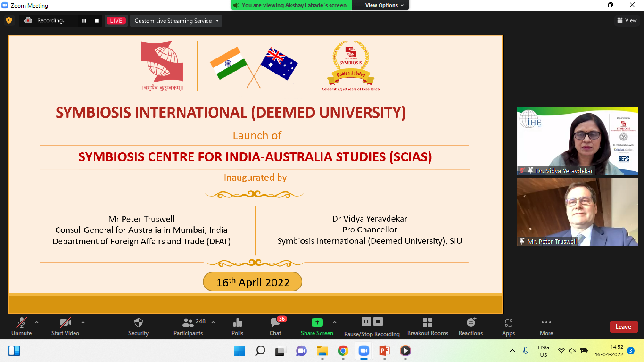
Task: Open the Teams Chat taskbar icon
Action: click(x=301, y=351)
